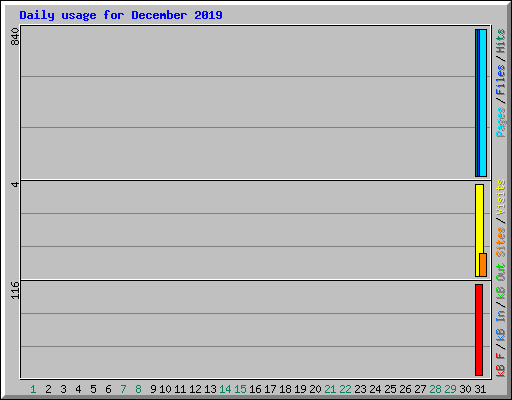Click day 1 on the x-axis
Viewport: 512px width, 400px height.
coord(33,389)
